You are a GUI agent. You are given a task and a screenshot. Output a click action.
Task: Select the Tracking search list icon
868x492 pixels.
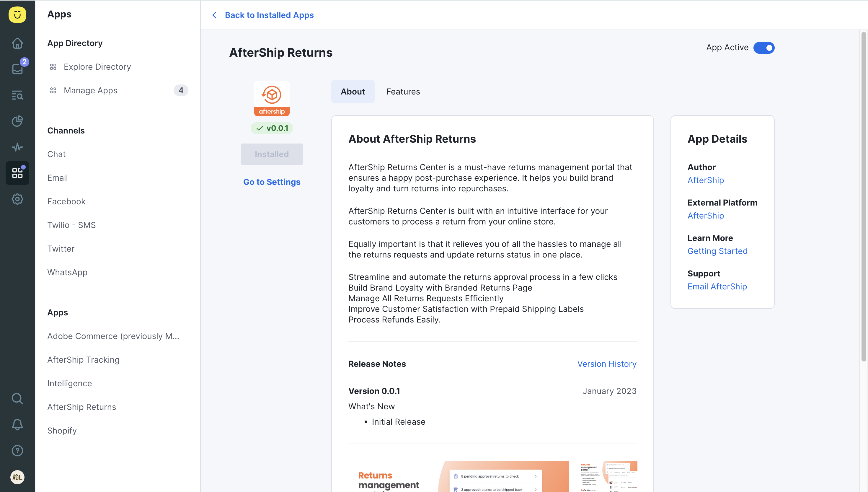pos(17,95)
